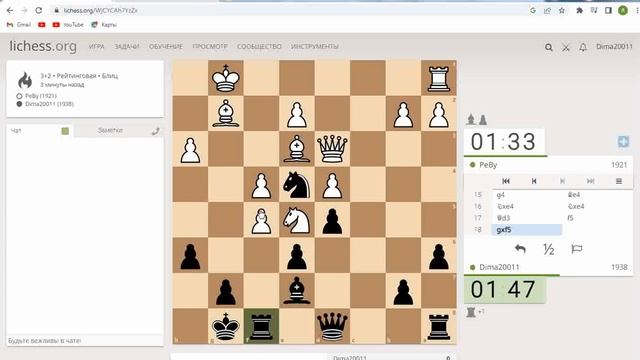Propose takeback with the undo arrow
The height and width of the screenshot is (360, 640).
pyautogui.click(x=520, y=249)
